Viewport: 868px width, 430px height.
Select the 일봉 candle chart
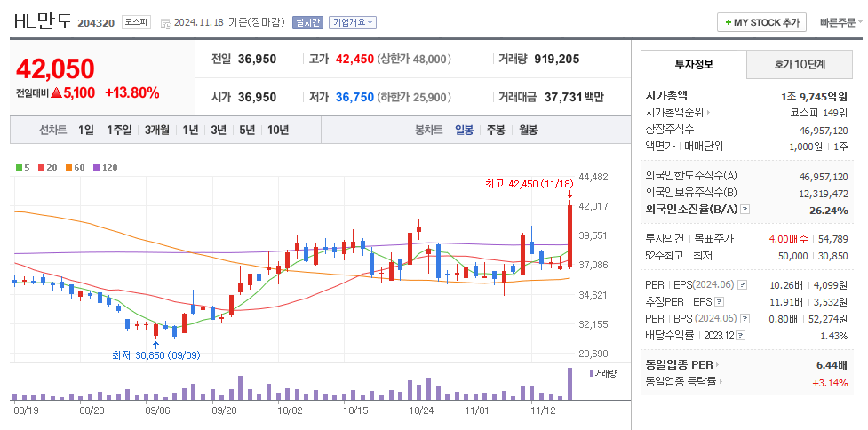click(464, 130)
